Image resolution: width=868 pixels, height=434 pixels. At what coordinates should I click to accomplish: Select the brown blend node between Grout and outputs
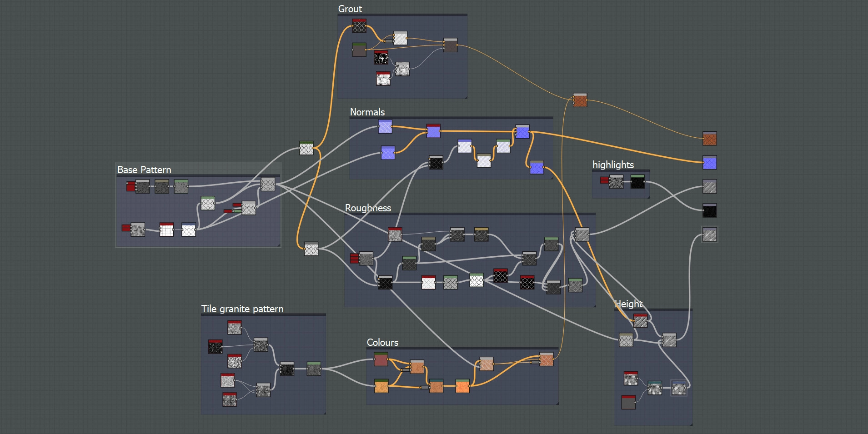(x=580, y=100)
